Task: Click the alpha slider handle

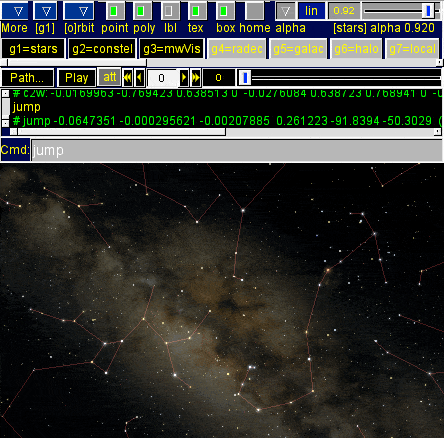Action: coord(428,11)
